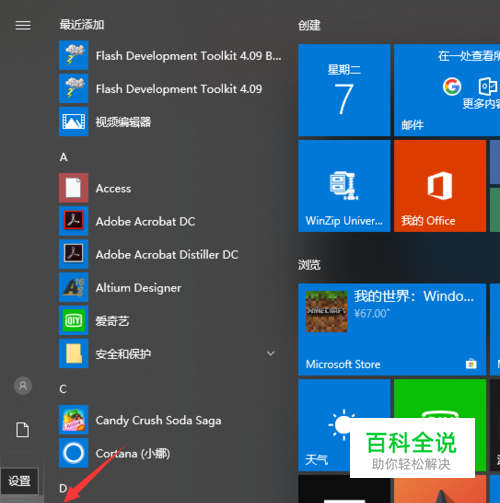Launch Flash Development Toolkit 4.09 B... icon

74,55
